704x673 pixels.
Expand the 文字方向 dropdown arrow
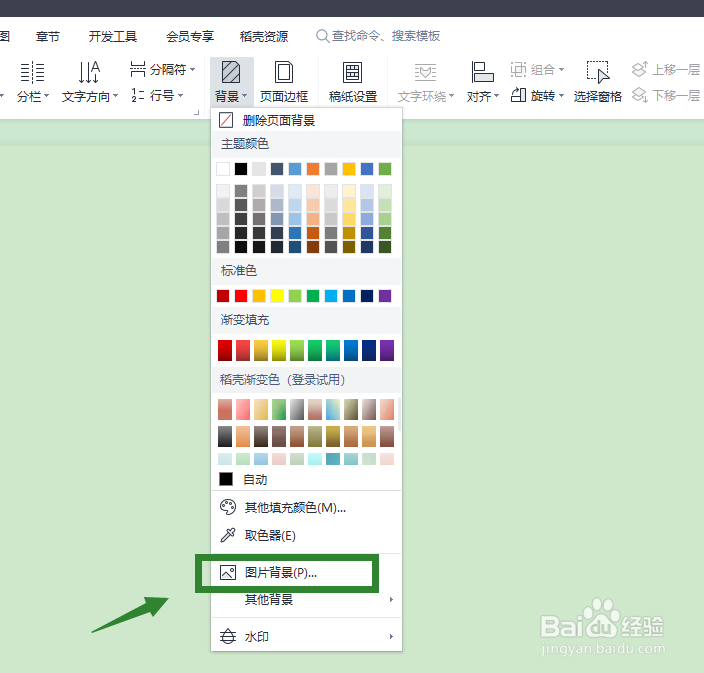(115, 96)
